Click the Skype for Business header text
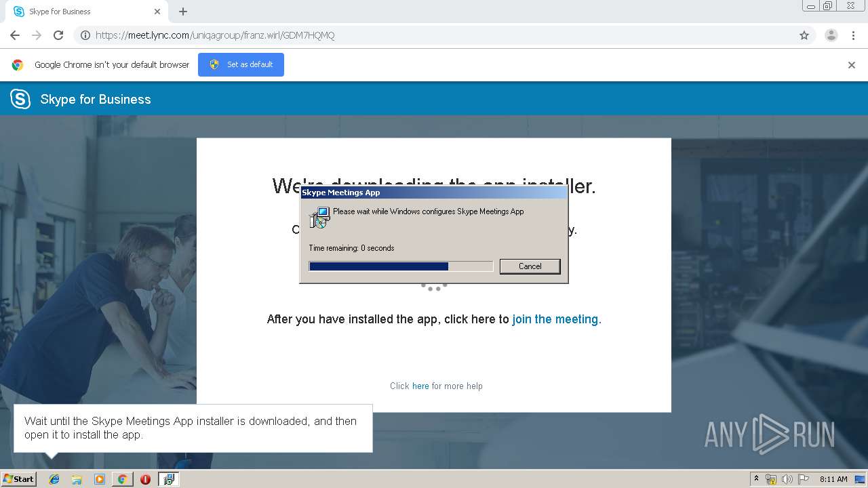 [x=96, y=99]
